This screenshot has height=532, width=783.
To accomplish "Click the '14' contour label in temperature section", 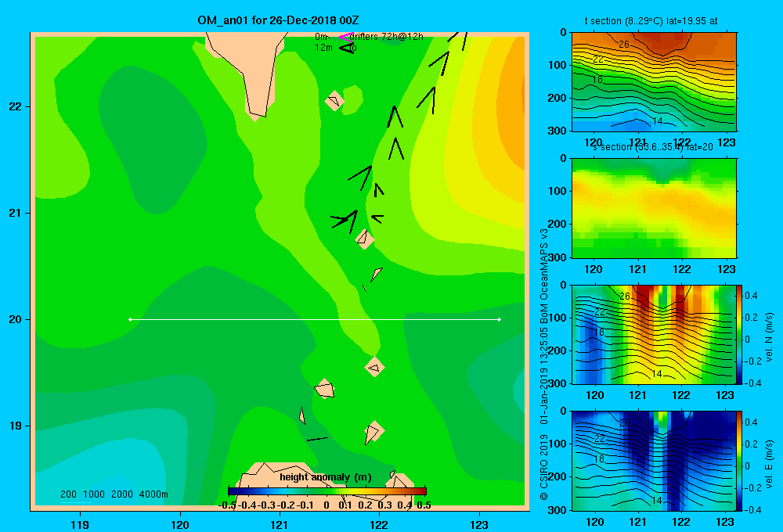I will click(x=658, y=120).
